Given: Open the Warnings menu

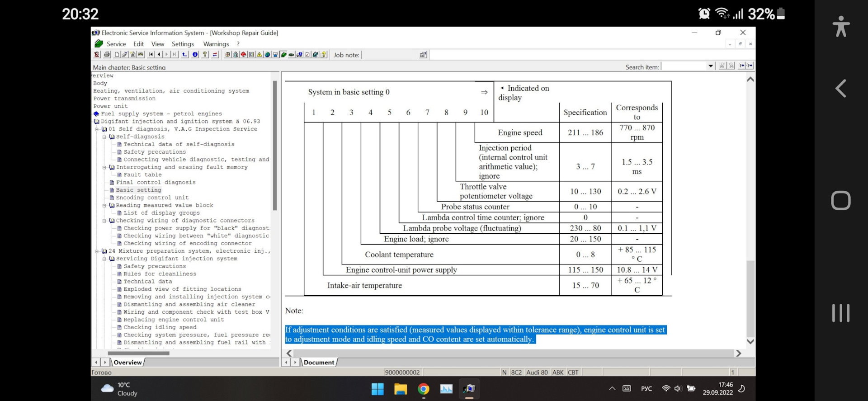Looking at the screenshot, I should coord(216,44).
